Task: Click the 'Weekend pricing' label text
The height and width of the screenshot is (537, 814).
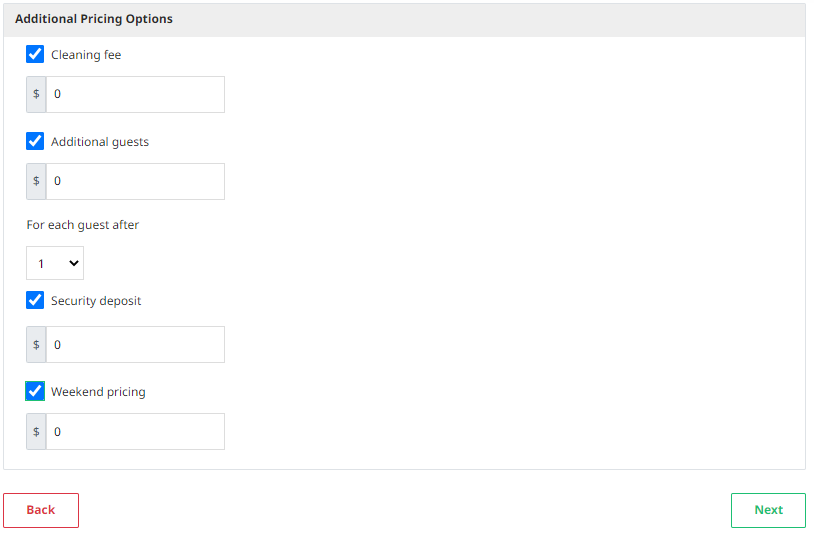Action: 98,392
